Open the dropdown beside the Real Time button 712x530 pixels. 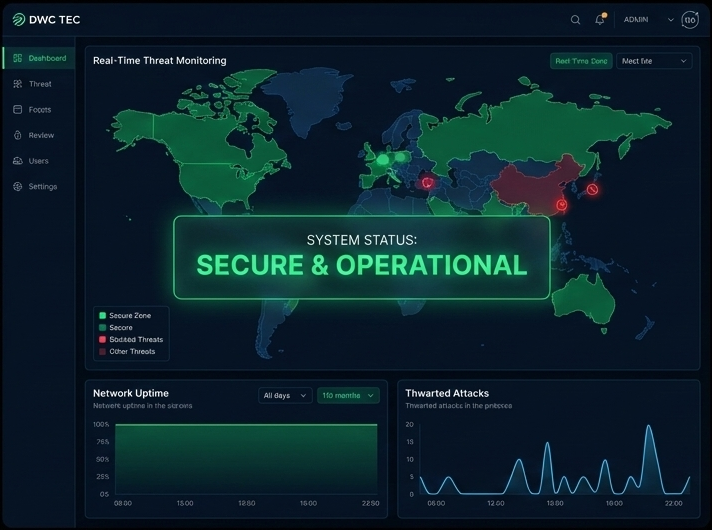coord(655,61)
